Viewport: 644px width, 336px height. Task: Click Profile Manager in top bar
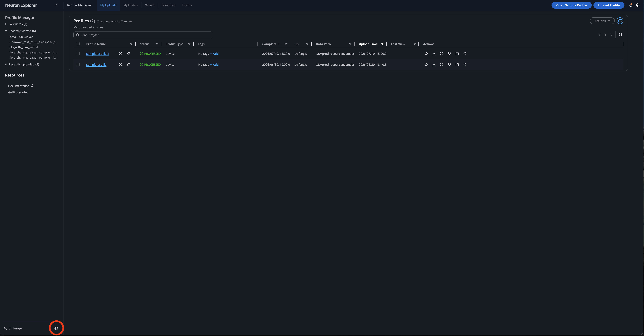pyautogui.click(x=79, y=5)
